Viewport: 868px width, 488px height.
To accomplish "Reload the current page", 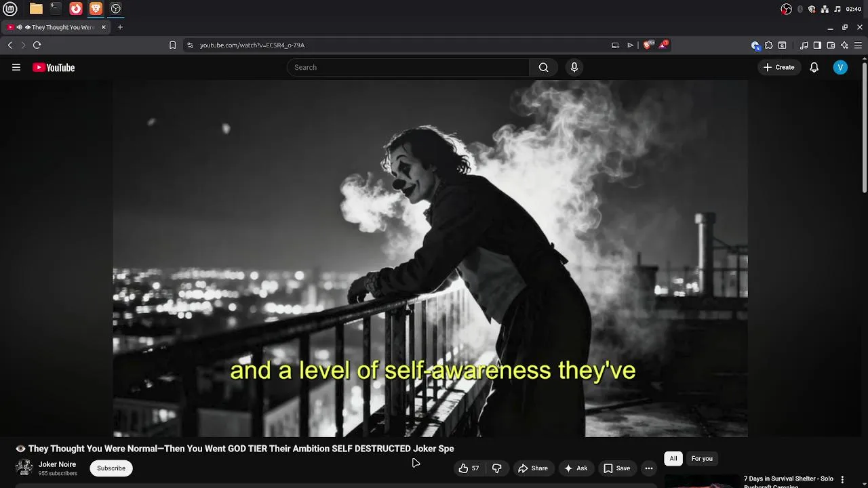I will coord(37,45).
